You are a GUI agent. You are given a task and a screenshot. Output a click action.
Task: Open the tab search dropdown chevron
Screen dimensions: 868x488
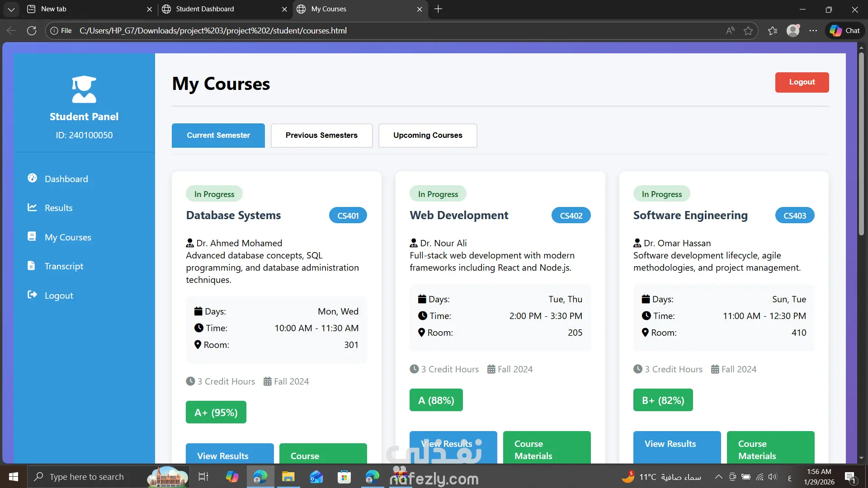(11, 9)
